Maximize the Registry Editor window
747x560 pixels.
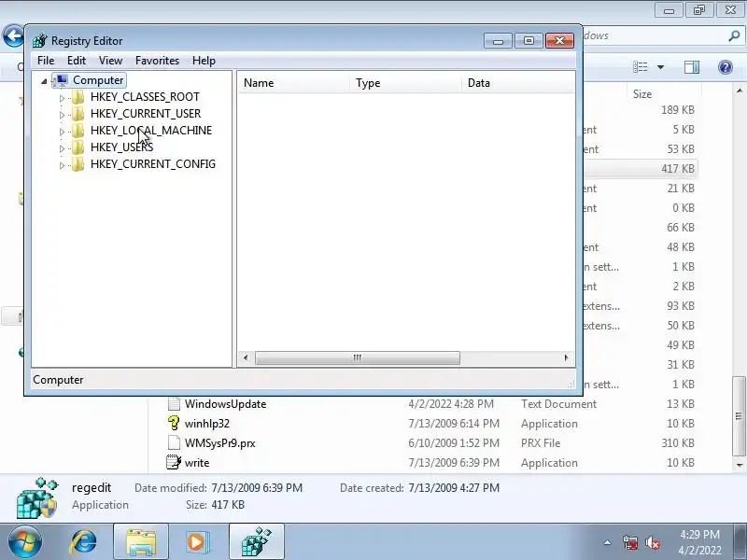[x=529, y=41]
